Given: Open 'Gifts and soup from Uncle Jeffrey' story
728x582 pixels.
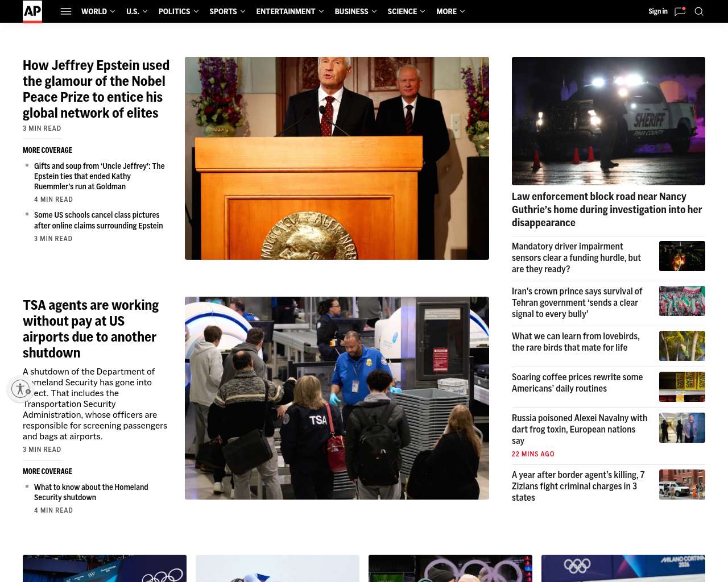Looking at the screenshot, I should (x=100, y=176).
